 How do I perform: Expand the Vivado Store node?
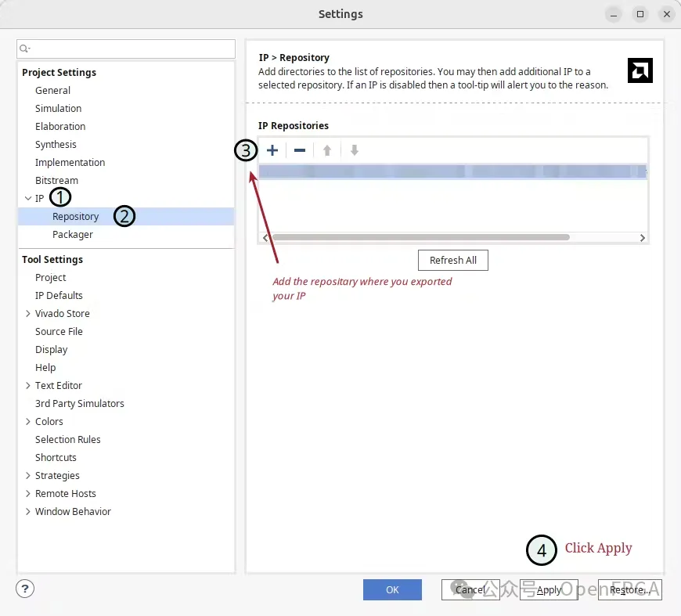coord(28,314)
